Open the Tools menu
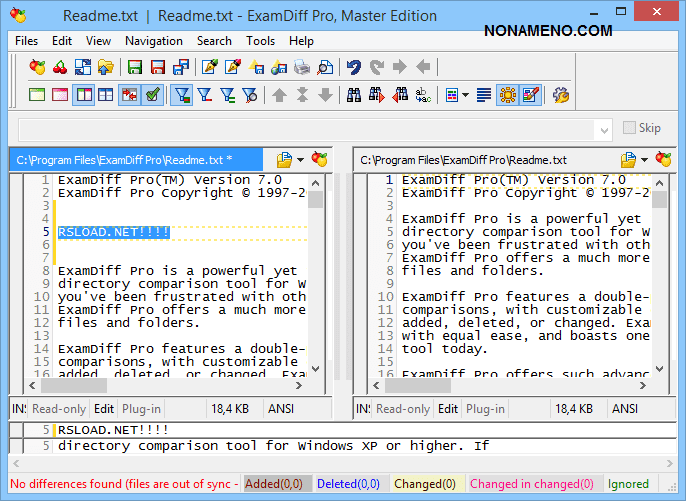This screenshot has height=501, width=686. (260, 41)
